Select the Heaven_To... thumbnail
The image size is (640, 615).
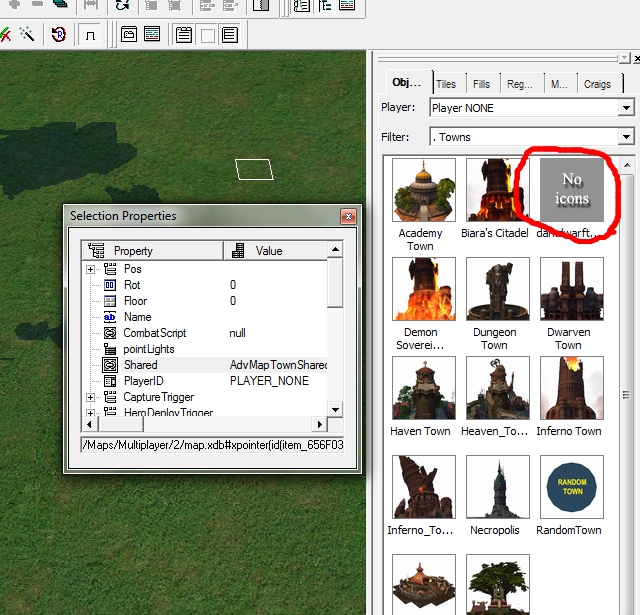click(x=498, y=388)
